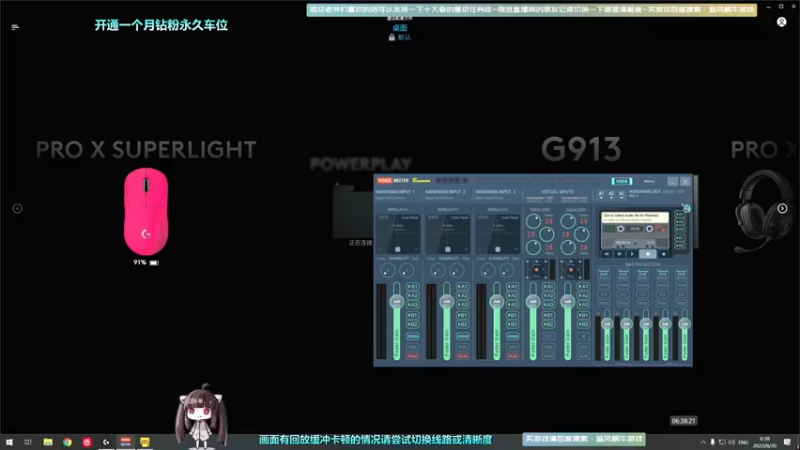Open Task View on taskbar

(28, 442)
